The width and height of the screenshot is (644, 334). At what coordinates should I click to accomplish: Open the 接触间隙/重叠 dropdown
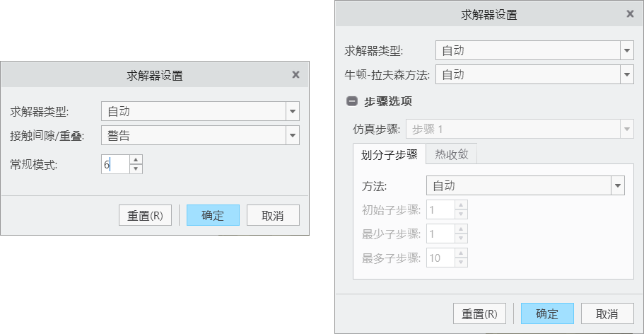pos(293,135)
